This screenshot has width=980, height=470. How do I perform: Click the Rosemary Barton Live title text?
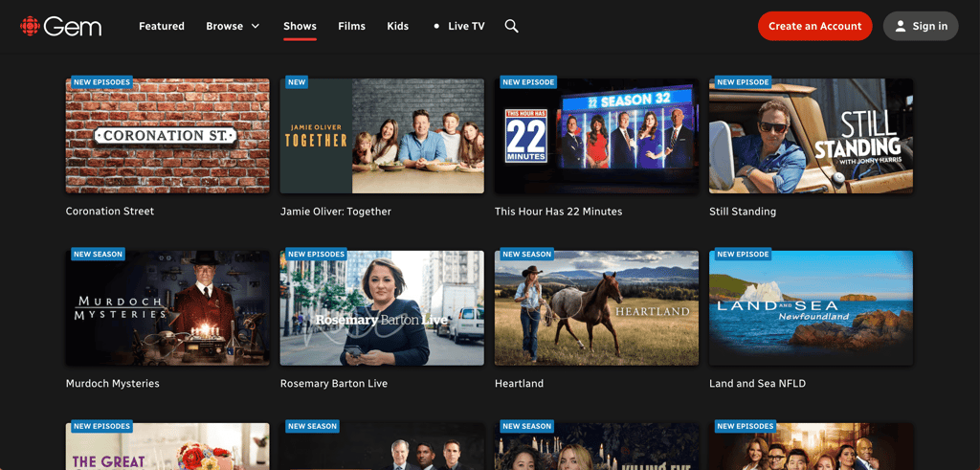click(334, 383)
